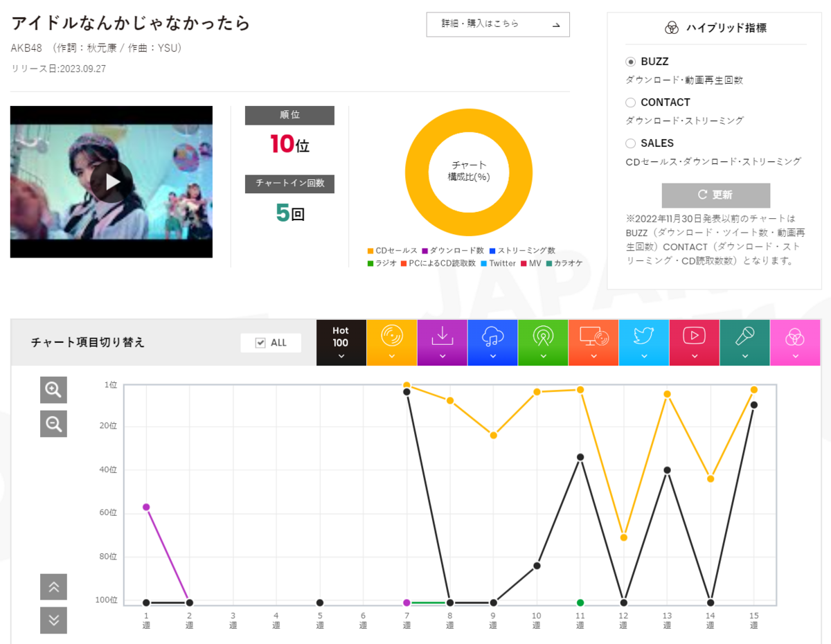Click the purple data point at week 1

click(x=146, y=507)
